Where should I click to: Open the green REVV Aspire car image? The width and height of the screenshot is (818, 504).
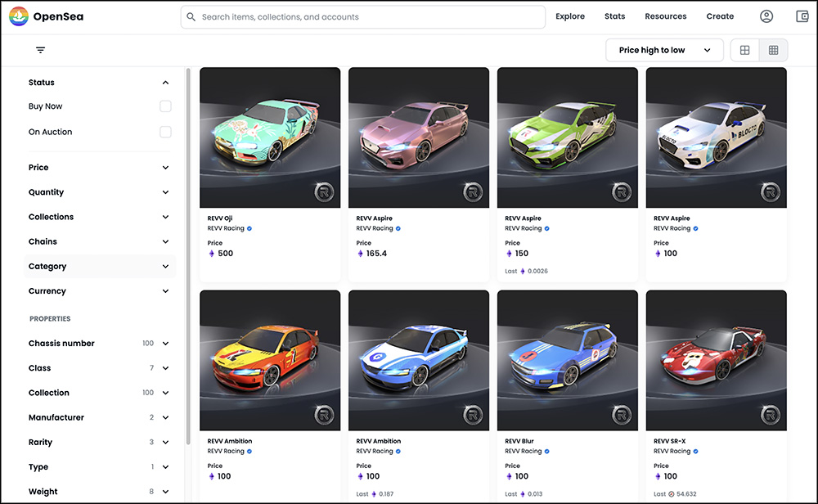point(568,137)
